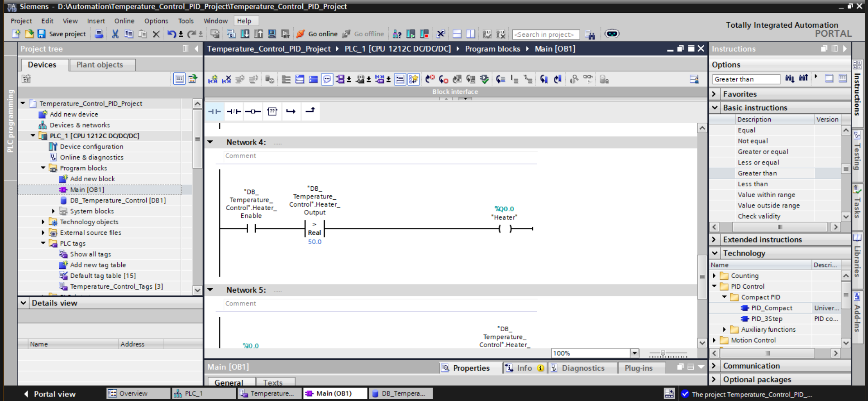Screen dimensions: 868x401
Task: Expand the Communication section
Action: [715, 366]
